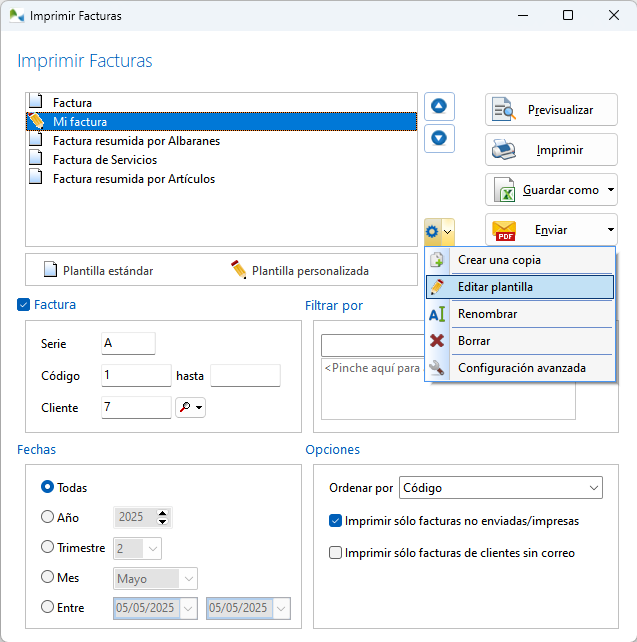Expand the Guardar como dropdown arrow

[610, 190]
